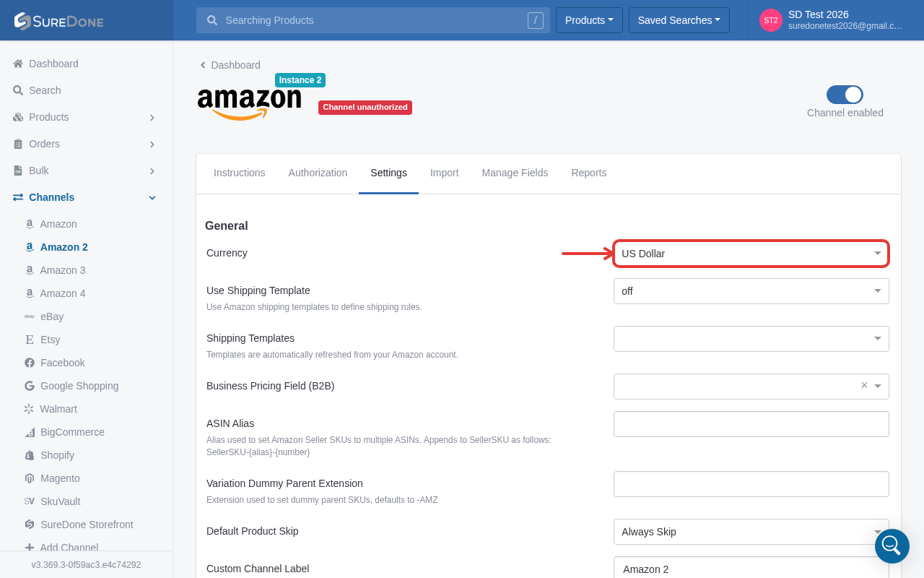
Task: Click the Magento channel icon
Action: [x=30, y=478]
